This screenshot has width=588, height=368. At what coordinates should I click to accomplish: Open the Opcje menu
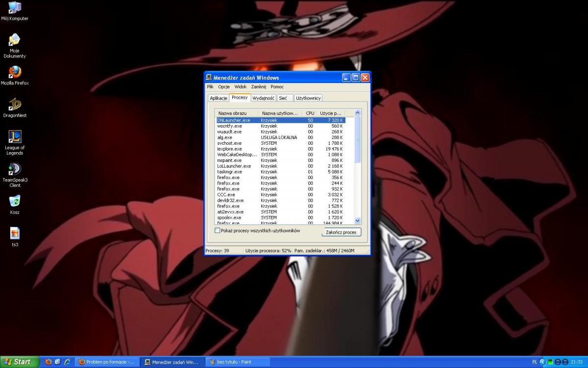click(x=224, y=87)
